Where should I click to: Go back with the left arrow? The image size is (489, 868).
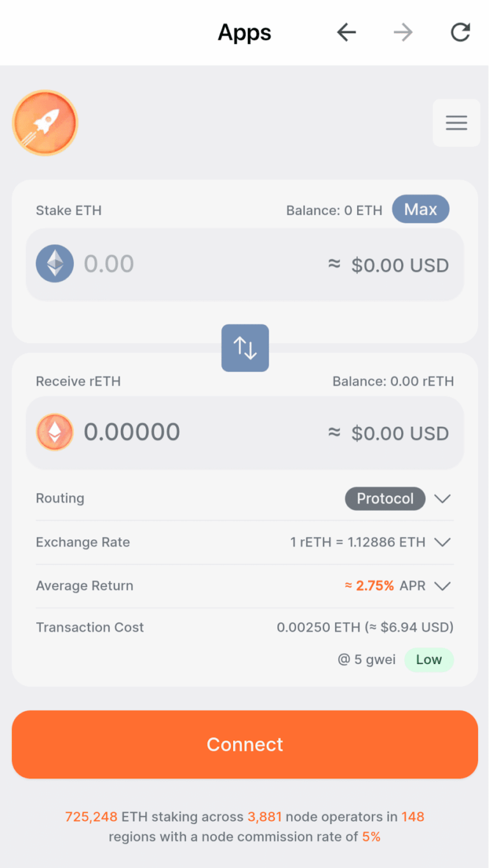346,33
